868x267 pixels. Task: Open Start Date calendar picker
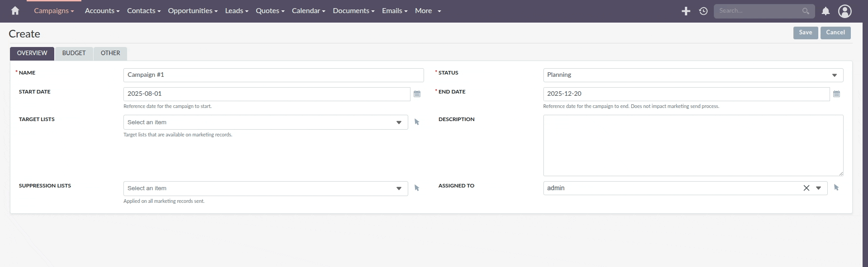click(x=417, y=94)
